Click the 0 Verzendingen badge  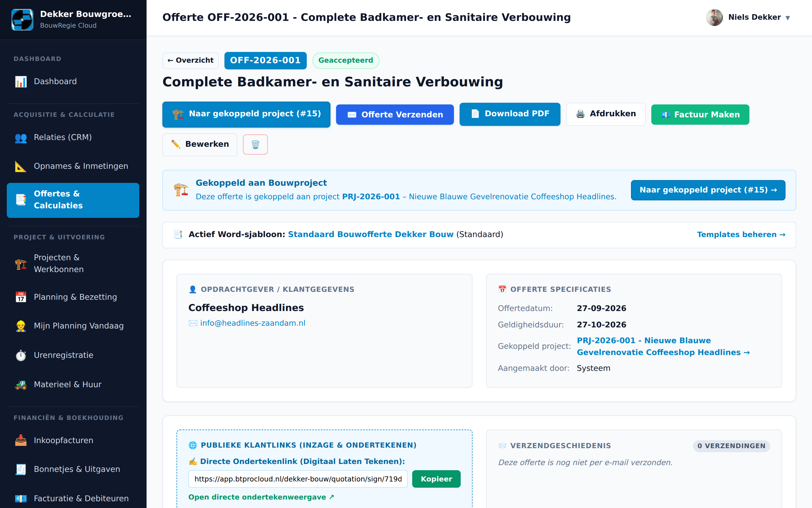(x=731, y=446)
